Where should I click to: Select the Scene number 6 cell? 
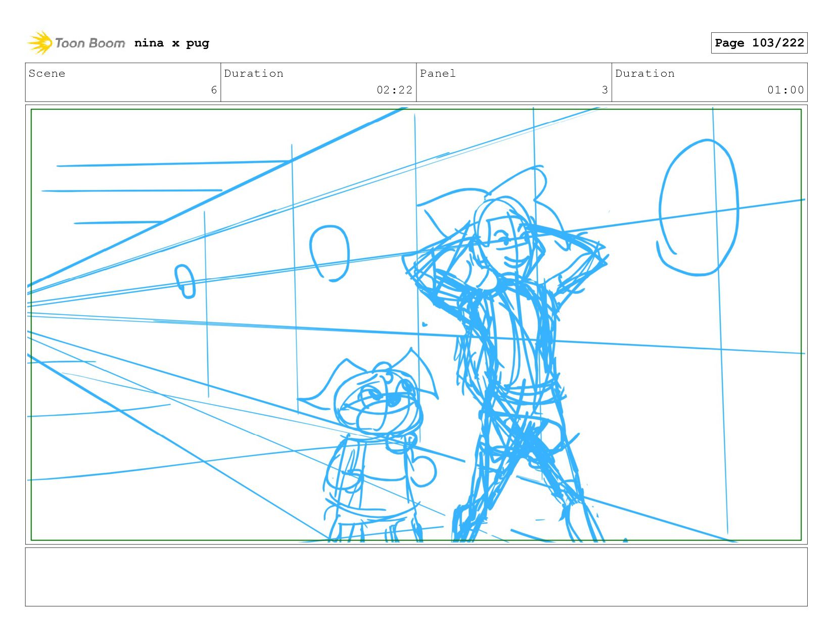[123, 82]
